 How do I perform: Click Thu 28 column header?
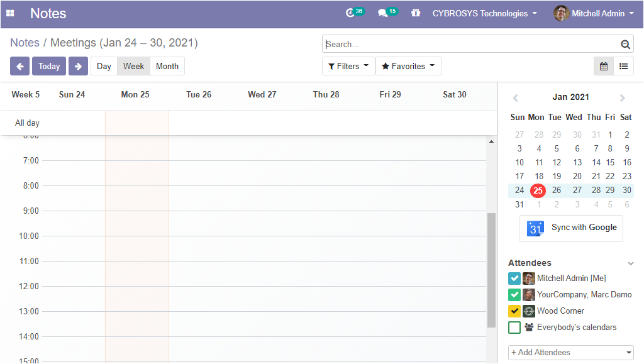pyautogui.click(x=326, y=95)
